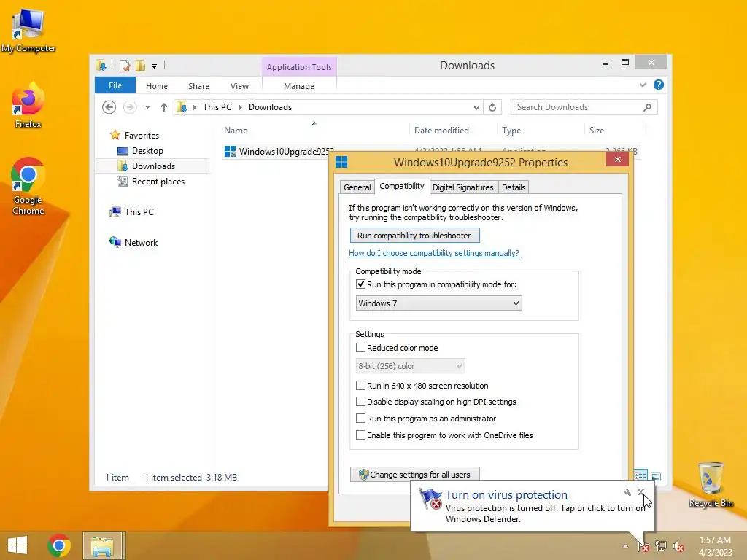Select Network in the navigation pane
The height and width of the screenshot is (560, 747).
click(x=141, y=242)
